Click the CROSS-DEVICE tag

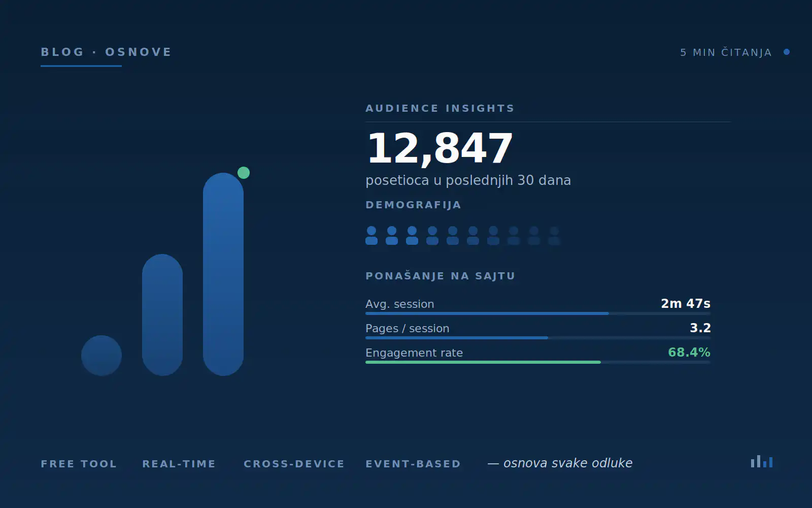pos(294,464)
